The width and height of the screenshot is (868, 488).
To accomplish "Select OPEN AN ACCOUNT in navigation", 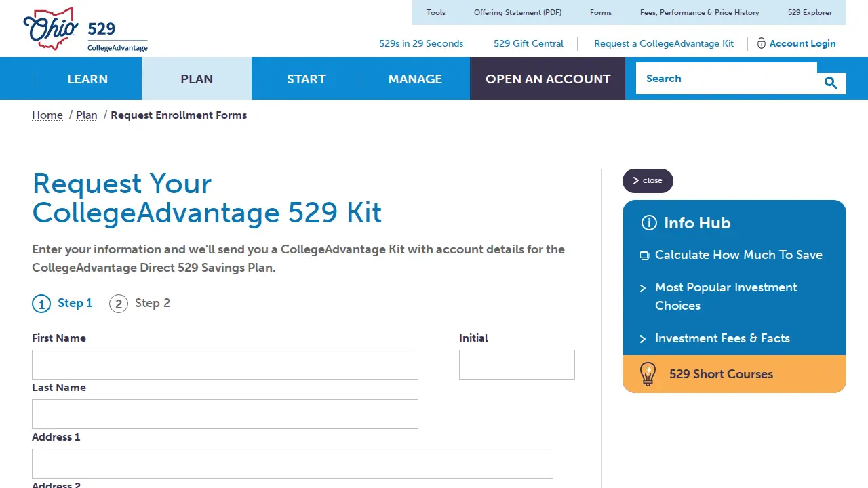I will (x=548, y=79).
